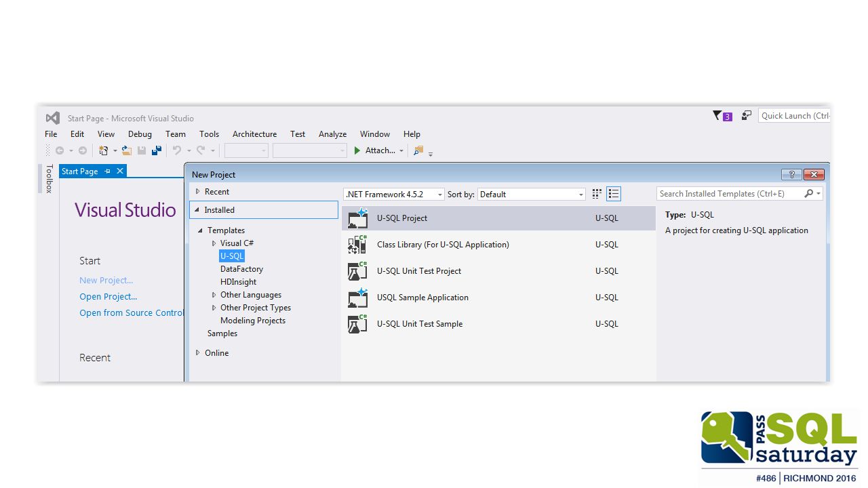Open the notifications flag with badge 3
The image size is (868, 488).
point(722,116)
